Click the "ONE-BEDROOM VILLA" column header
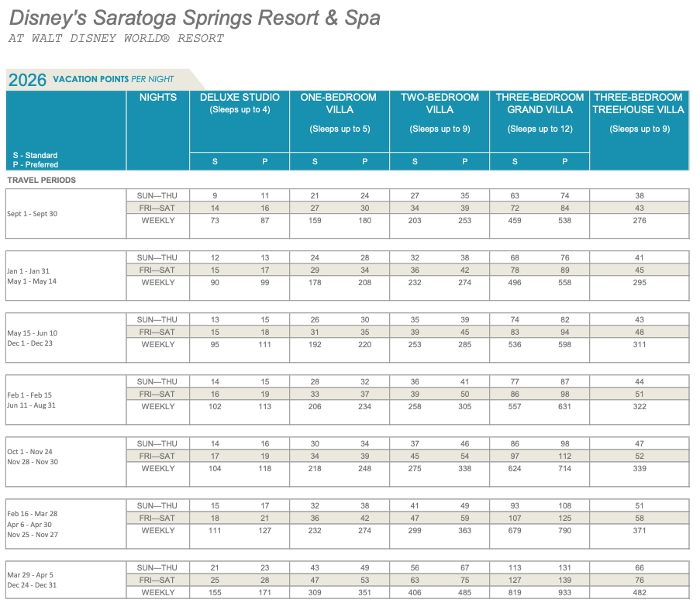The image size is (700, 610). [339, 103]
